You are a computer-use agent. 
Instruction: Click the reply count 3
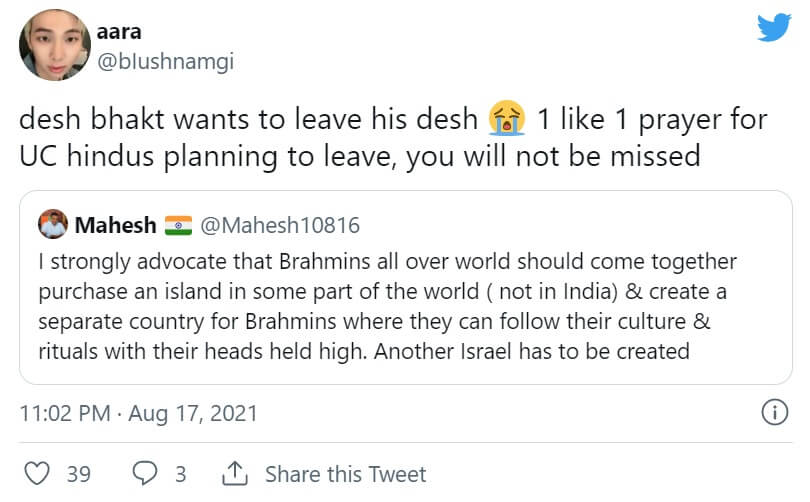pos(181,474)
